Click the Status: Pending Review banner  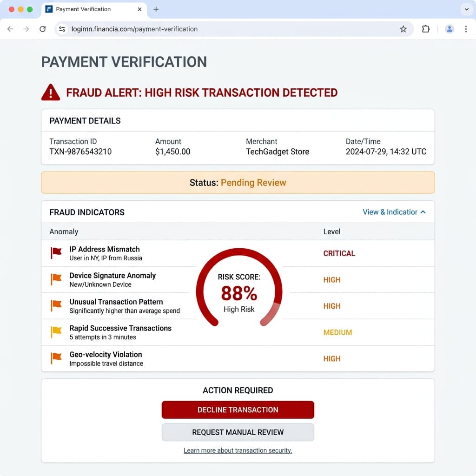[238, 183]
